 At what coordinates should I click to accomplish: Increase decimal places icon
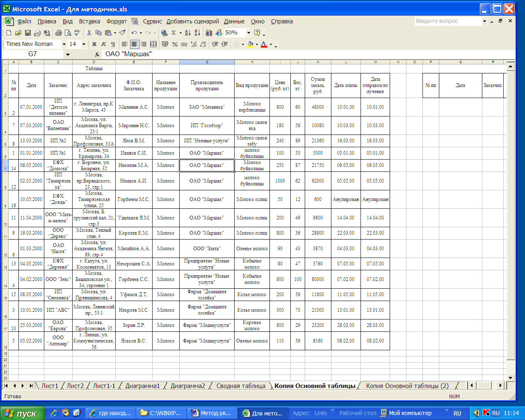[x=194, y=44]
